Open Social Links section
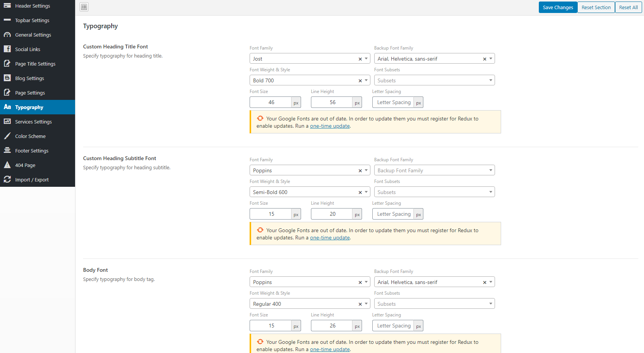Image resolution: width=644 pixels, height=353 pixels. click(x=37, y=49)
